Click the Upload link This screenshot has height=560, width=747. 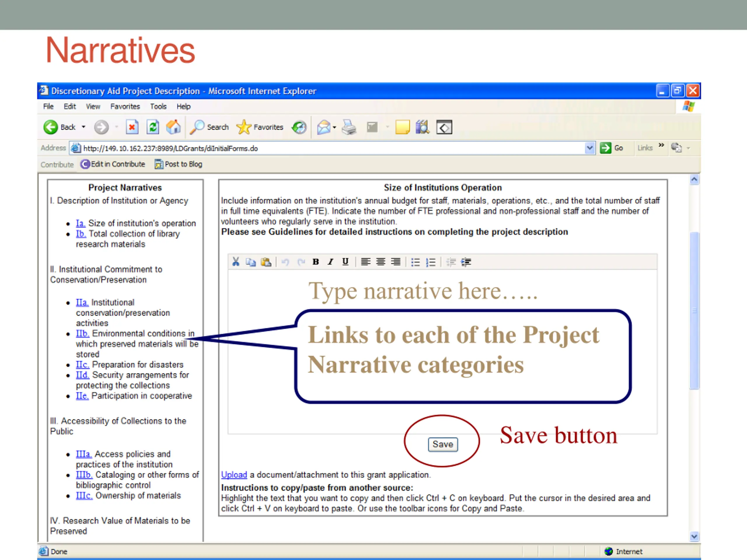[234, 475]
